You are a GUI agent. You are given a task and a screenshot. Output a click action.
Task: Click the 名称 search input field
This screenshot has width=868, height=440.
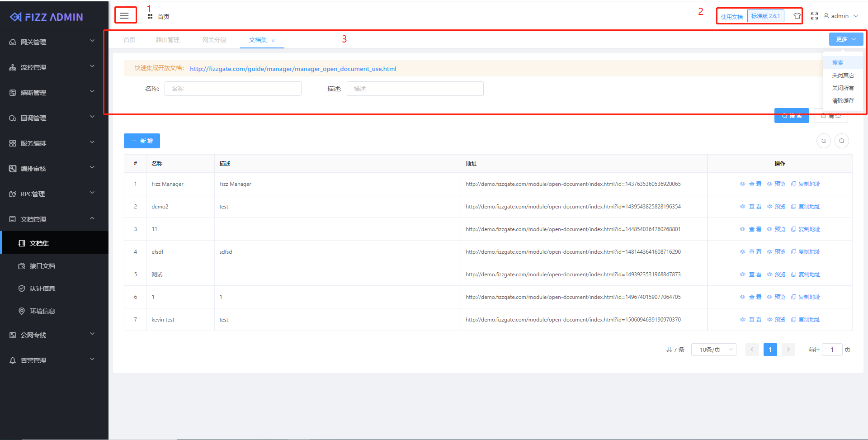[x=233, y=89]
